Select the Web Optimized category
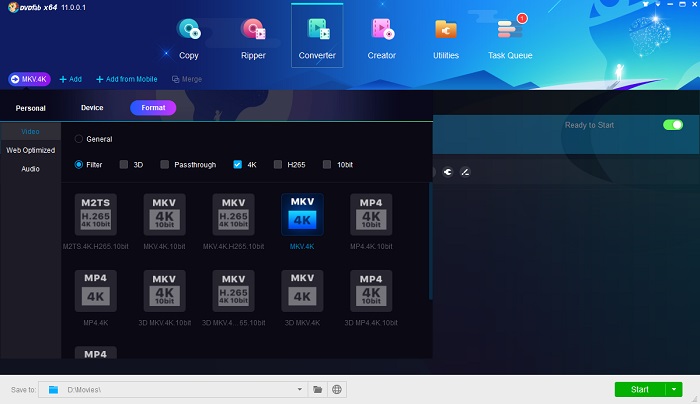The height and width of the screenshot is (404, 700). click(x=30, y=150)
